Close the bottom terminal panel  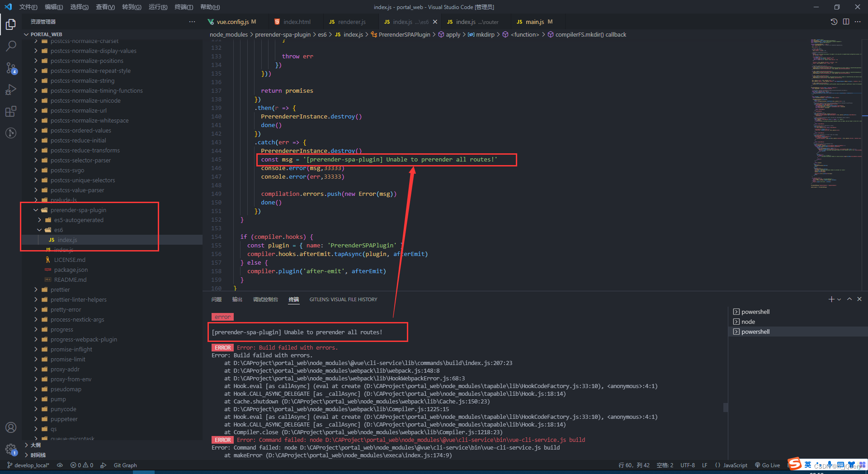coord(859,299)
